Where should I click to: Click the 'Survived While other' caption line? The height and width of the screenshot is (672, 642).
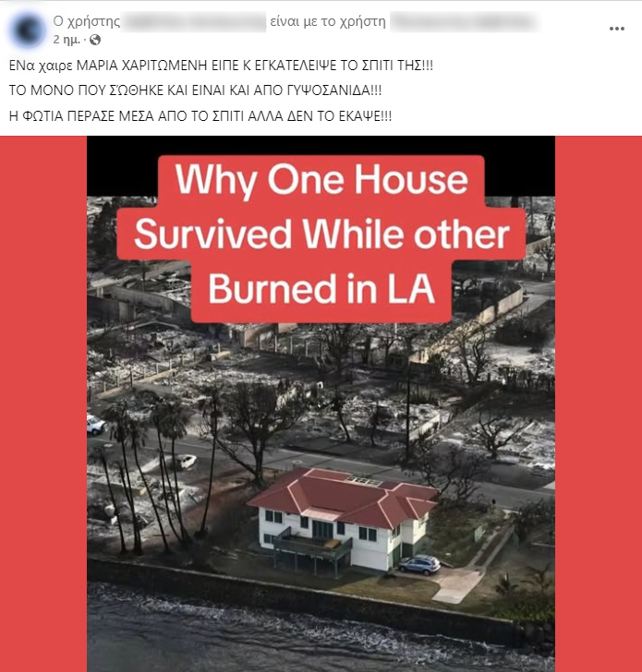click(x=321, y=234)
